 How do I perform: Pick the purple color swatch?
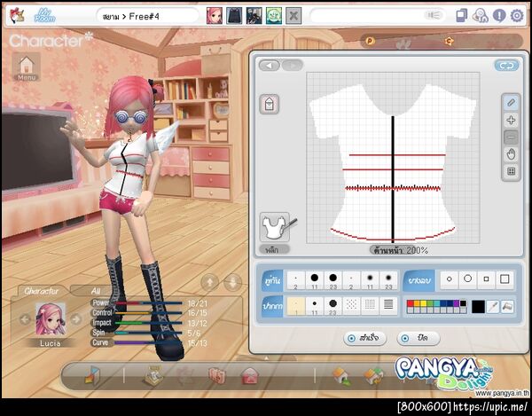(457, 303)
